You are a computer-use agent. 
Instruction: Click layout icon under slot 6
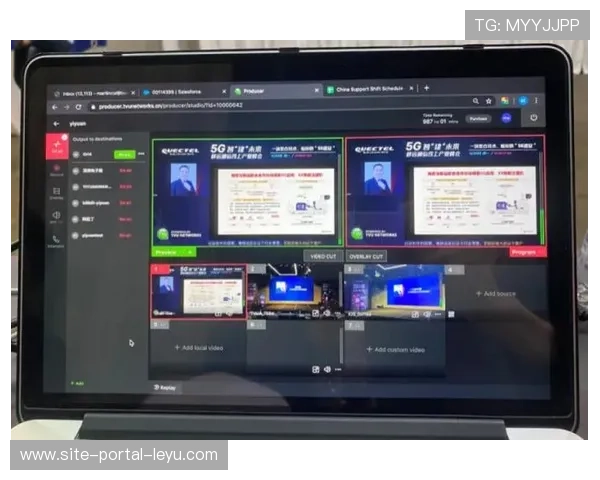coord(316,369)
